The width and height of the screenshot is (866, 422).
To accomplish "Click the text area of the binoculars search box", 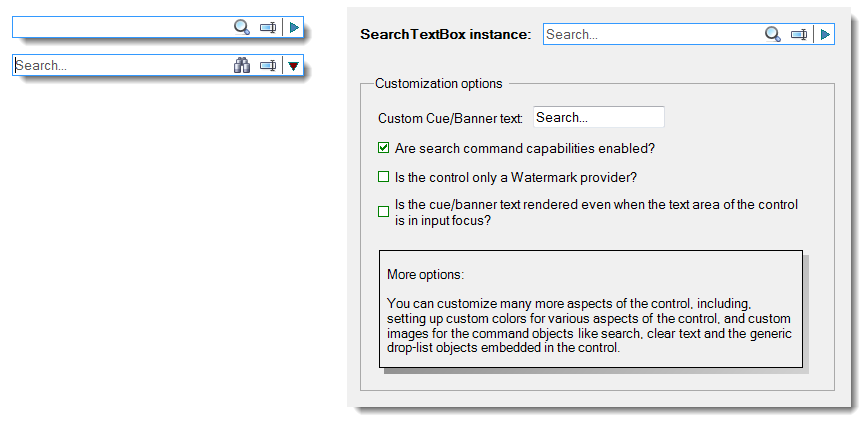I will (x=123, y=66).
